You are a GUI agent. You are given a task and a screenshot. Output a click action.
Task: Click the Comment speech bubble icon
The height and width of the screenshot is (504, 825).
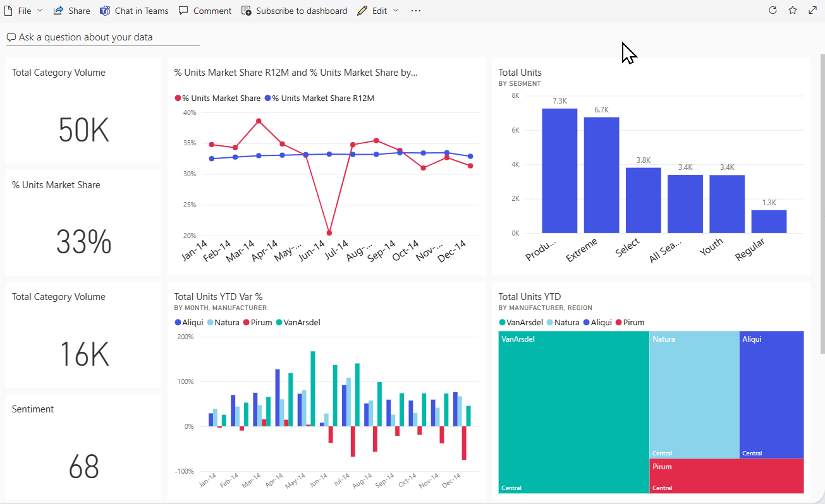183,10
